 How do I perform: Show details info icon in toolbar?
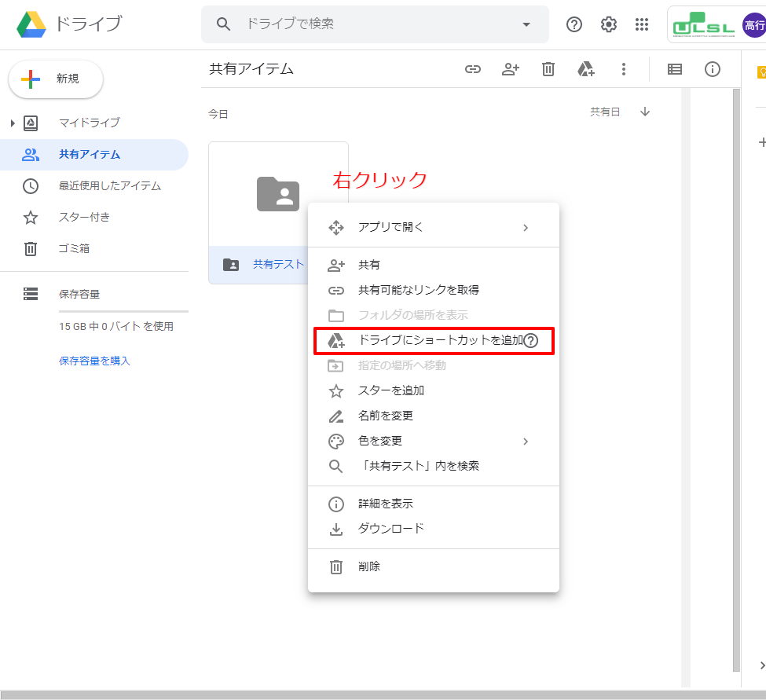[713, 69]
